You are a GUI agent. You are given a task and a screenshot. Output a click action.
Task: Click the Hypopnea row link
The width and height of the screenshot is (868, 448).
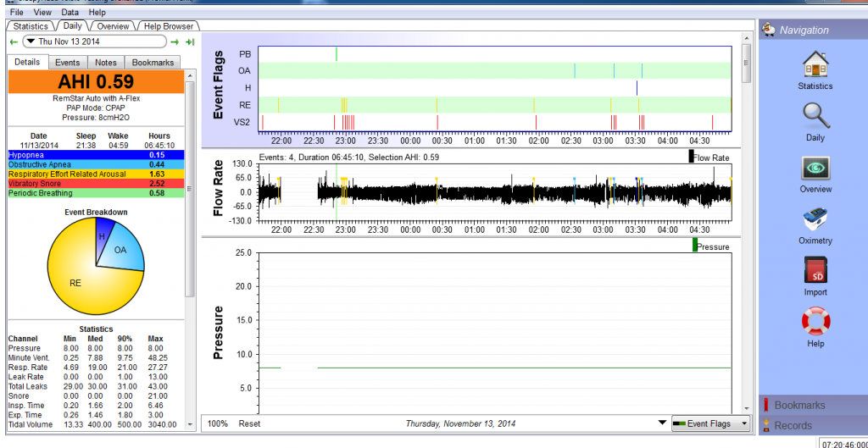point(95,155)
